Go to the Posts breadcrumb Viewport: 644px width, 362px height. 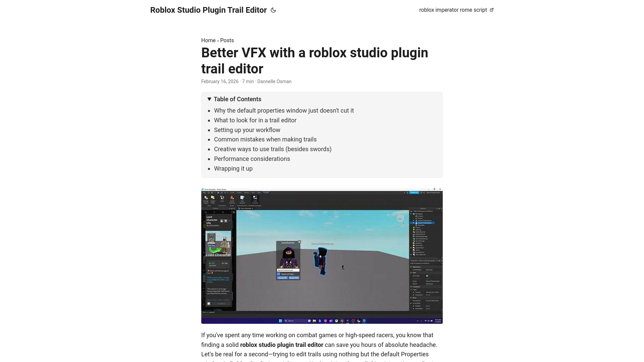(227, 40)
